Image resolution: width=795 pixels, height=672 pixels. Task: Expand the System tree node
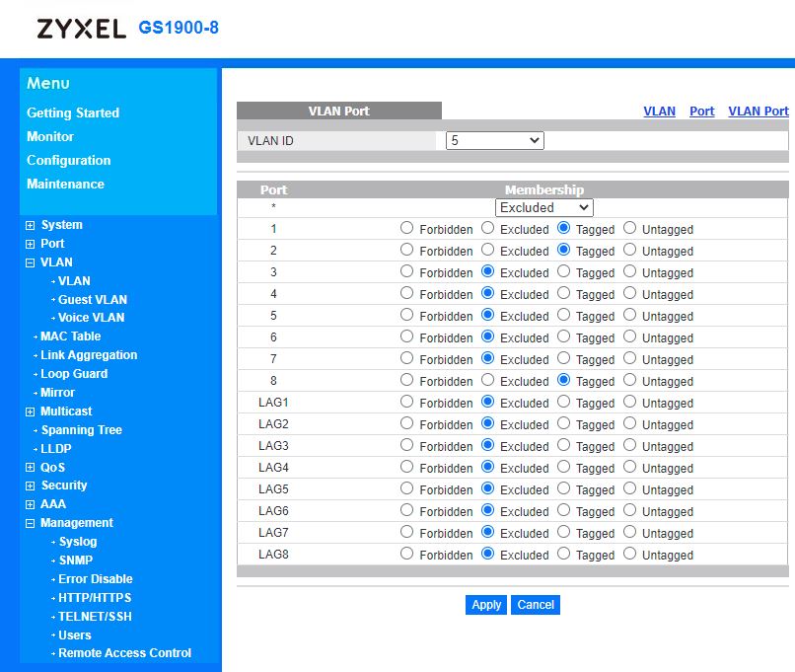(31, 225)
